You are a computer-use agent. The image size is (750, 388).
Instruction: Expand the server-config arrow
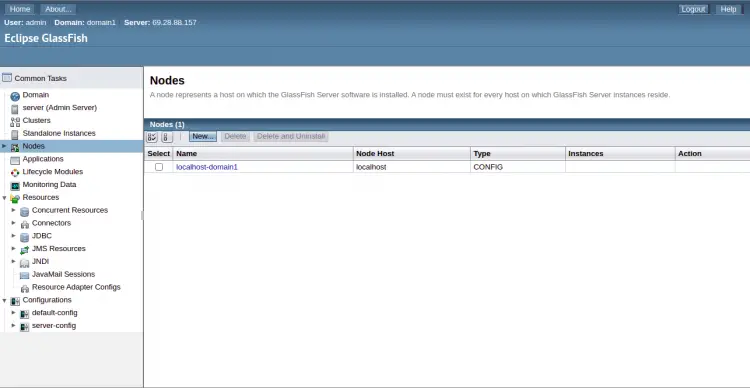[13, 325]
